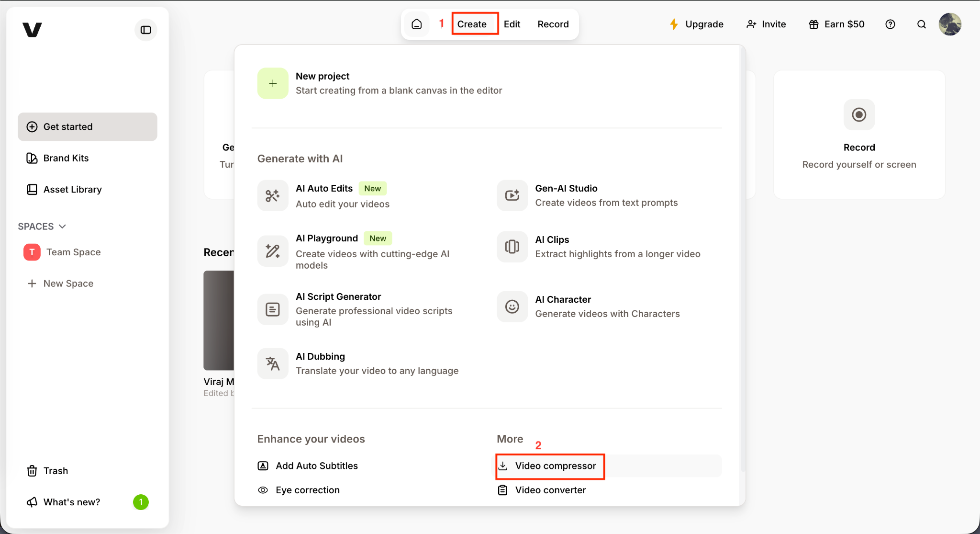Click the Video compressor download icon

[503, 466]
